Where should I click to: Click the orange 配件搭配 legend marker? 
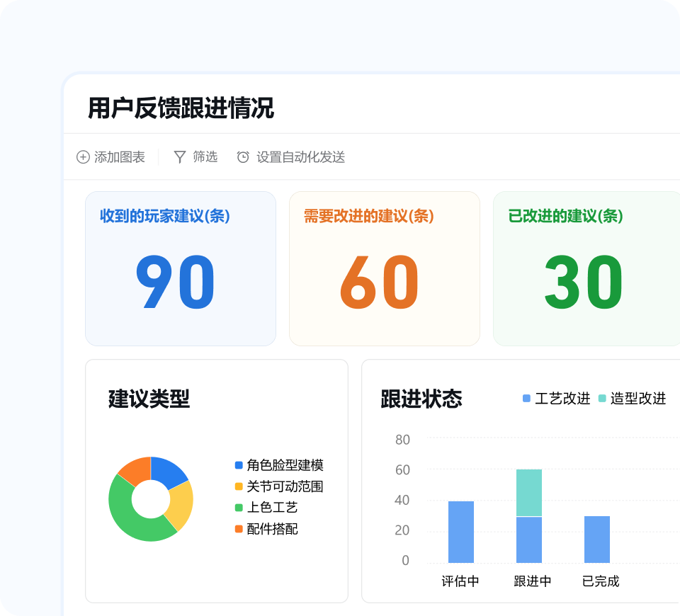(237, 529)
